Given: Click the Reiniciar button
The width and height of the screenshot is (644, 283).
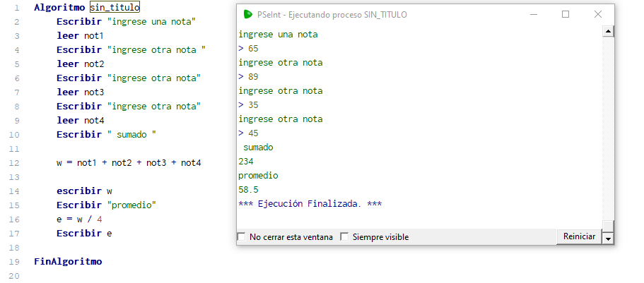Looking at the screenshot, I should [x=579, y=236].
